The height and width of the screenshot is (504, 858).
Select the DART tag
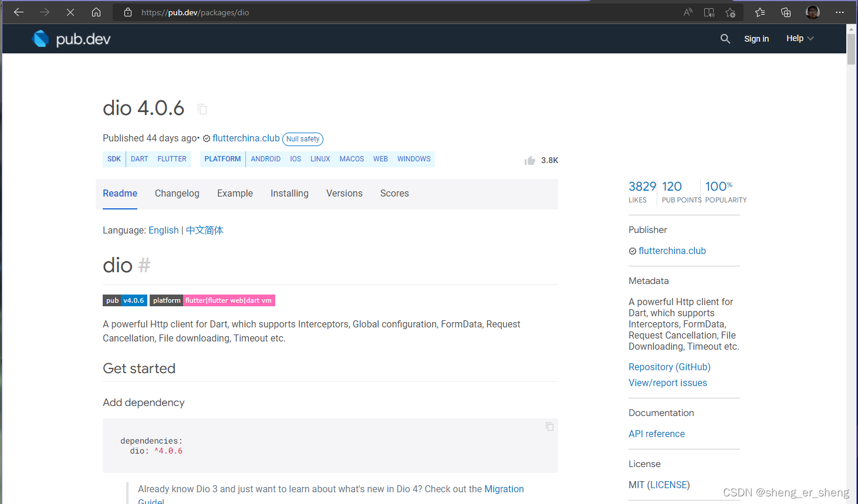140,159
